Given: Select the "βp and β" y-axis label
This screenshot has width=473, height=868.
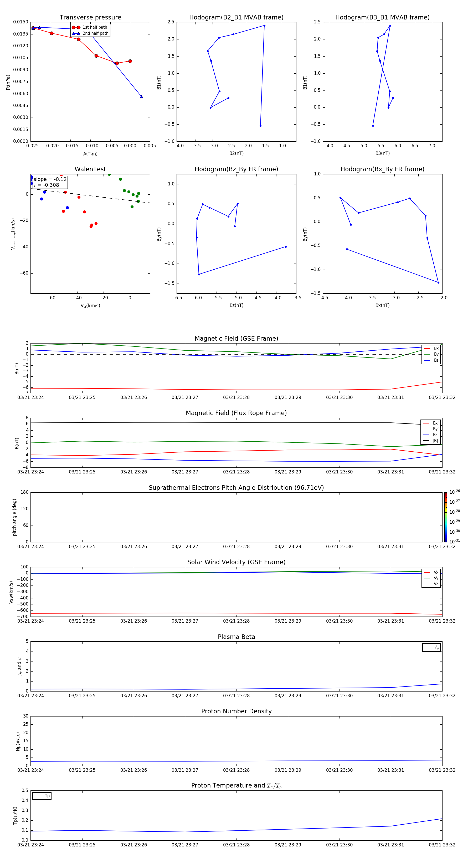Looking at the screenshot, I should click(x=19, y=667).
